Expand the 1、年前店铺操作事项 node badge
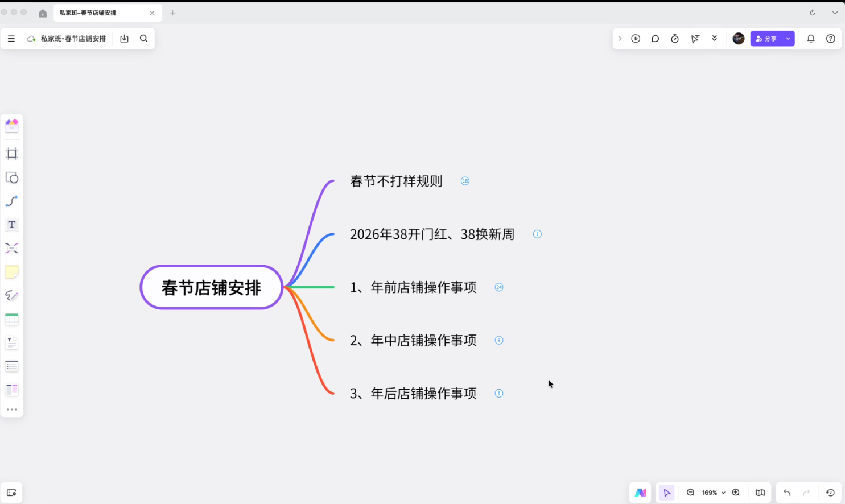This screenshot has height=504, width=845. pos(499,287)
